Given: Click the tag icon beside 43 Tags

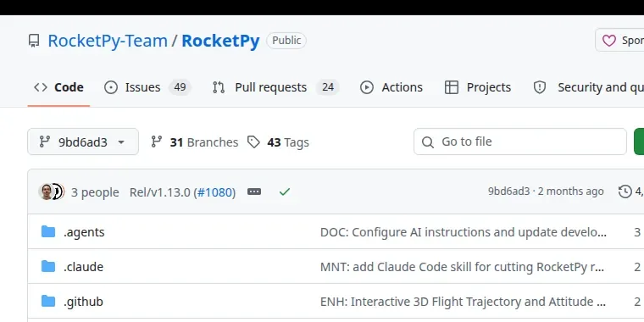Looking at the screenshot, I should [253, 142].
